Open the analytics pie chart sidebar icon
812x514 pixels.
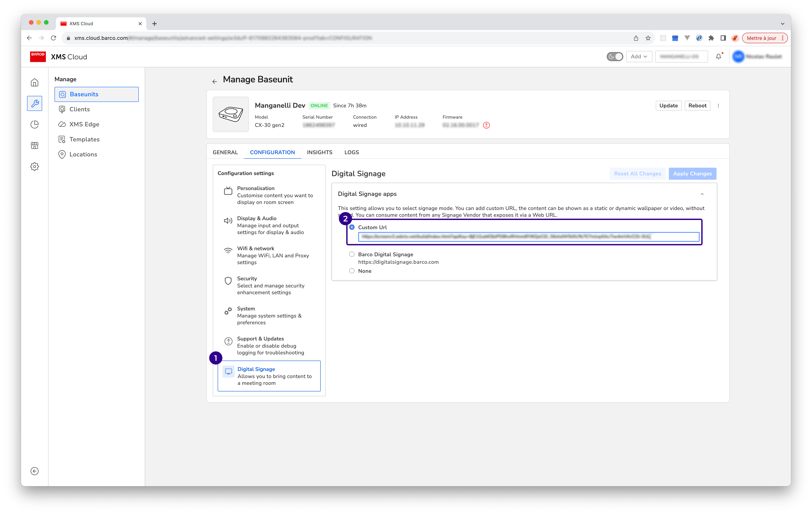(x=34, y=124)
